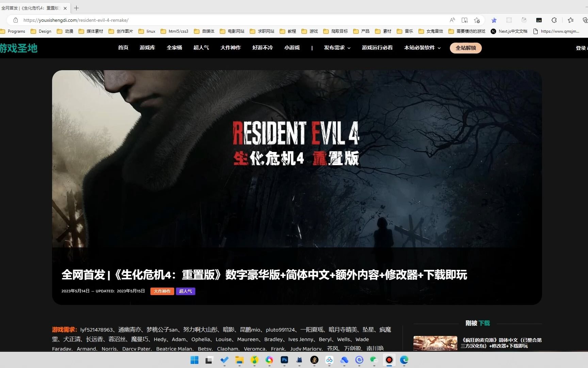Viewport: 588px width, 368px height.
Task: Click the 全站解锁 button
Action: pyautogui.click(x=465, y=48)
